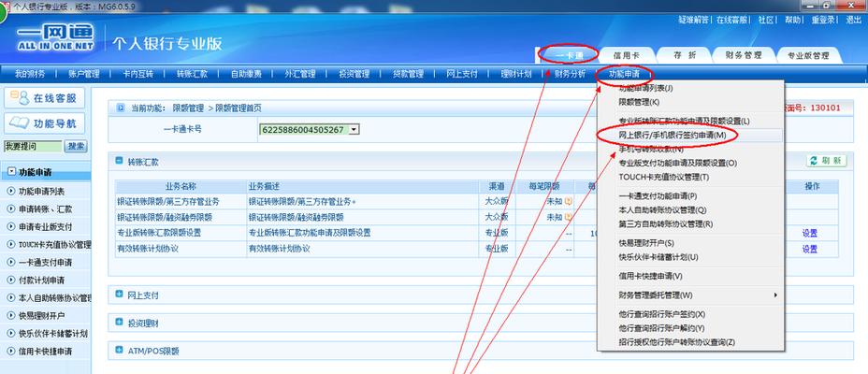This screenshot has width=868, height=374.
Task: Open 转账汇款 menu in navigation bar
Action: point(192,74)
